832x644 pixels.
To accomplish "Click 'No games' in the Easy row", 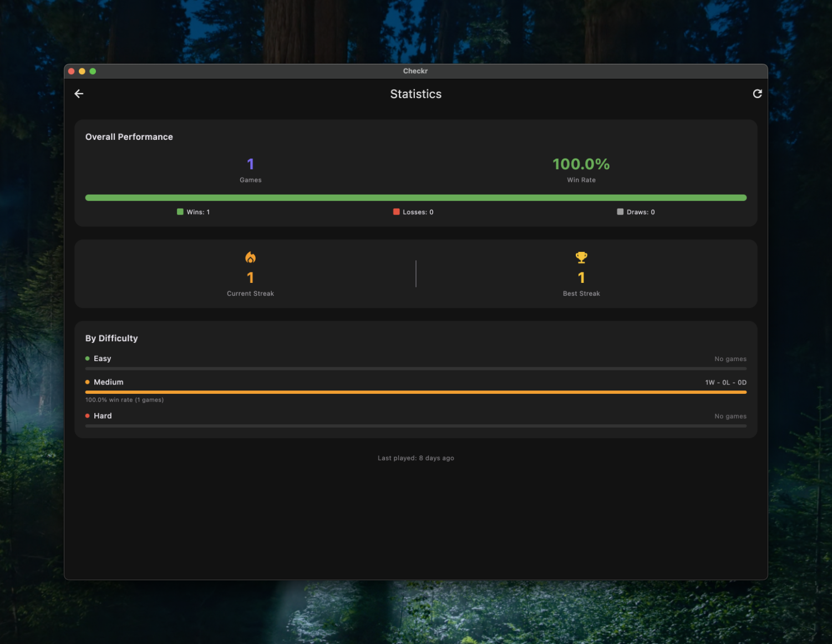I will click(730, 359).
